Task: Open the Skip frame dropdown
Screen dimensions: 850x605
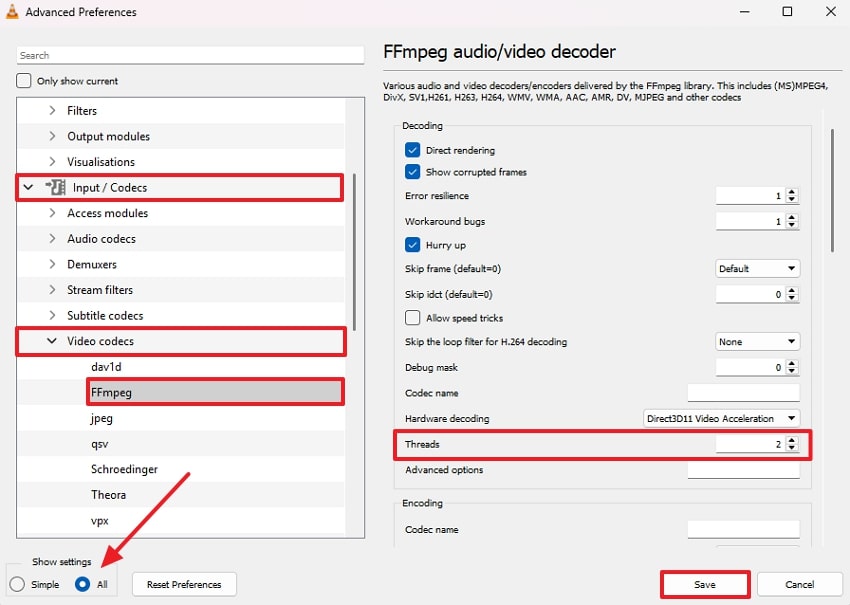Action: pos(757,268)
